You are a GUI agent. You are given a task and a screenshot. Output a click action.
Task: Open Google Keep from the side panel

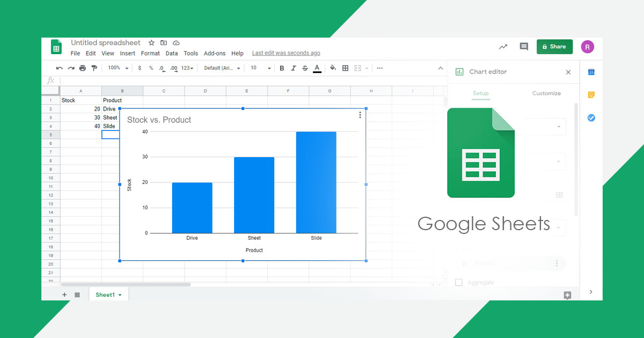click(591, 94)
